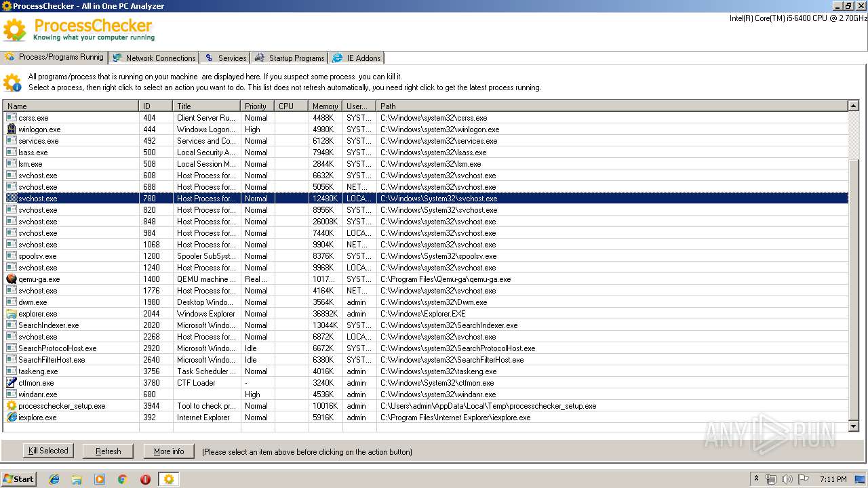Open the Start menu

coord(18,479)
